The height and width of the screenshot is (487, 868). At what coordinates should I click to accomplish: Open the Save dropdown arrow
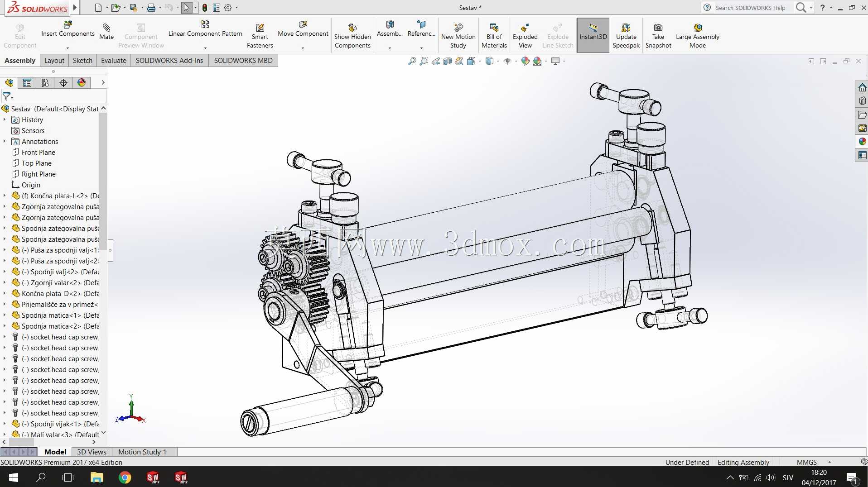point(142,8)
